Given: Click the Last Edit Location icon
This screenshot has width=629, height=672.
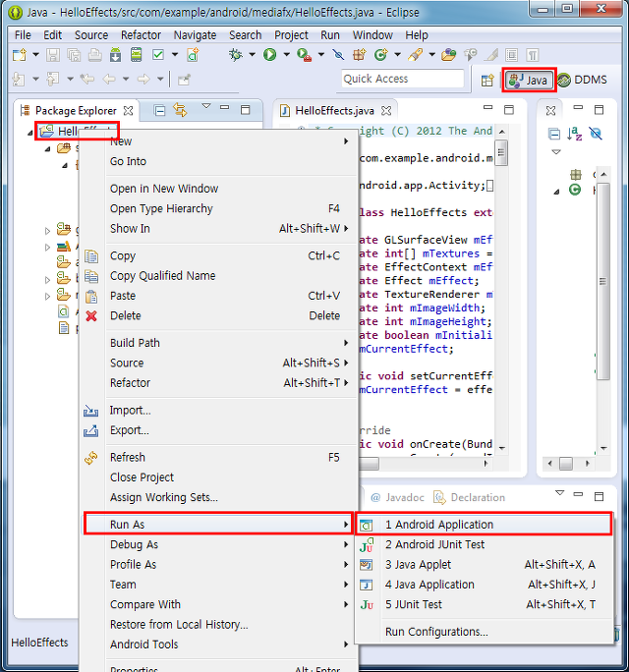Looking at the screenshot, I should pyautogui.click(x=87, y=79).
